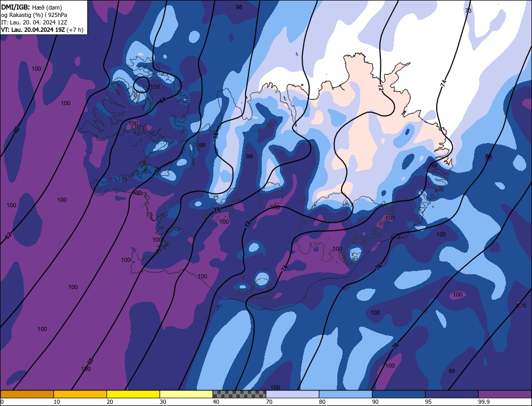Click the checkered gray 40–70 legend swatch
This screenshot has height=406, width=532.
point(239,394)
